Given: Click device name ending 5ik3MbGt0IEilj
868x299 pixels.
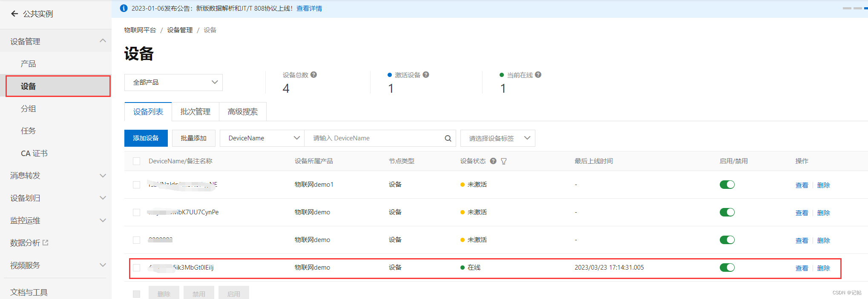Looking at the screenshot, I should [181, 268].
